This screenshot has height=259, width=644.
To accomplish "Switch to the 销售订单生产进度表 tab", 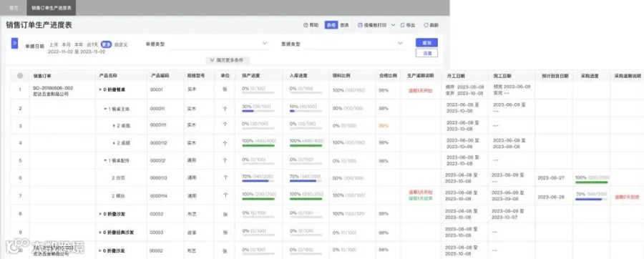I will pos(52,8).
